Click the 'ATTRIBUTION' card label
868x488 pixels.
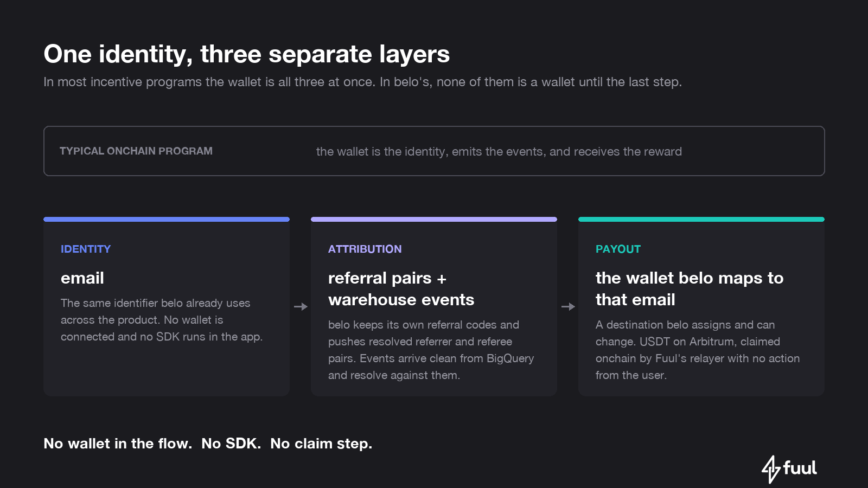[365, 249]
